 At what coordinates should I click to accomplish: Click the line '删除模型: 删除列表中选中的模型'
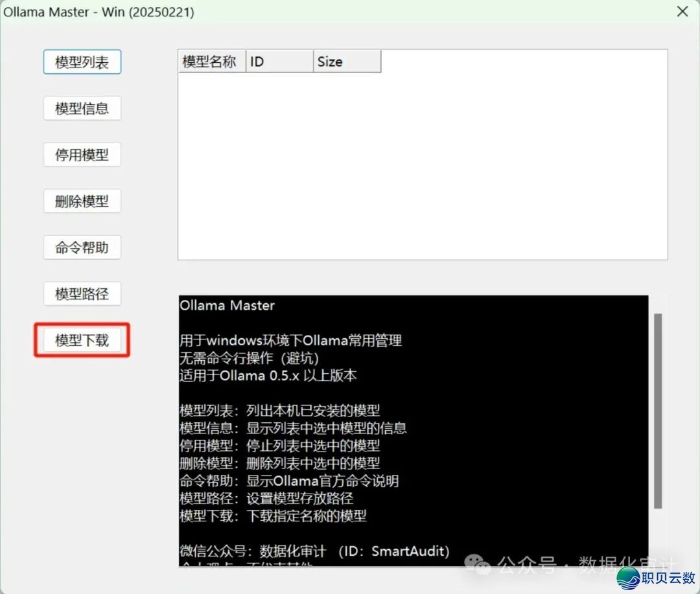[279, 463]
